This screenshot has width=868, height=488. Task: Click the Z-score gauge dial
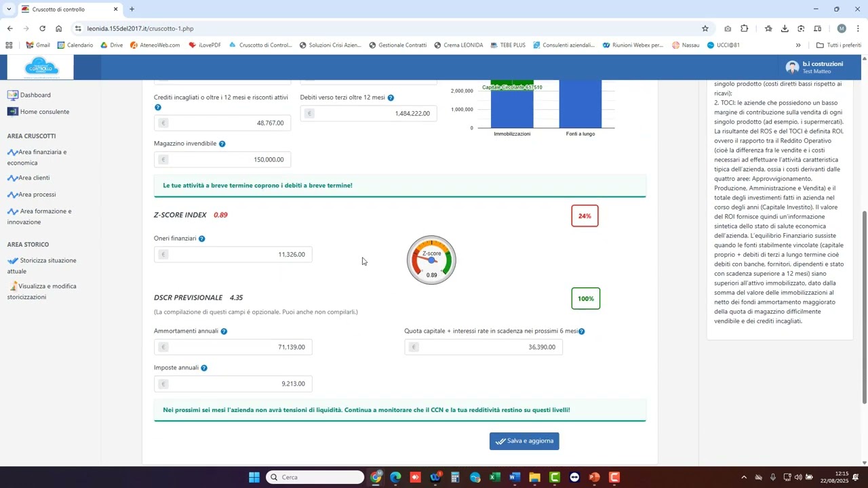[431, 260]
